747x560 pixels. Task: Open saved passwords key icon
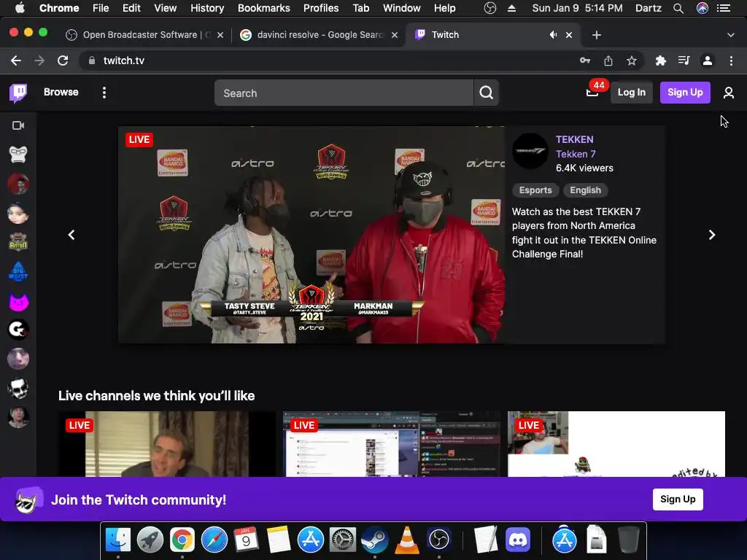click(585, 61)
